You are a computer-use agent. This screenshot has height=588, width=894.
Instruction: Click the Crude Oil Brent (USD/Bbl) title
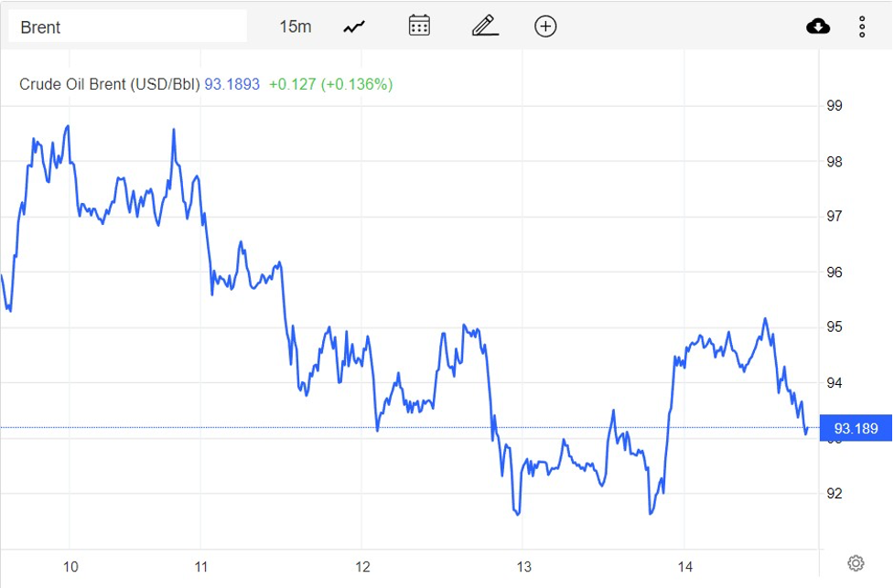[x=109, y=84]
